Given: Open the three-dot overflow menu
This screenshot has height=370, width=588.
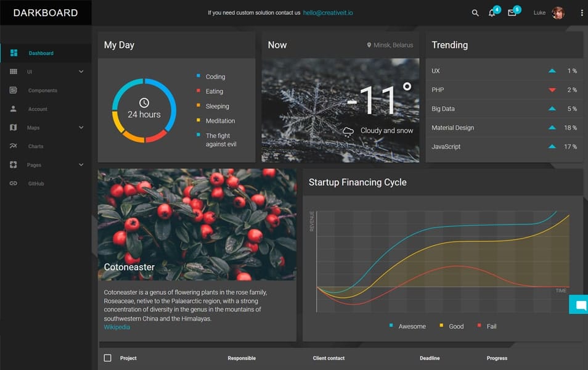Looking at the screenshot, I should pos(581,12).
